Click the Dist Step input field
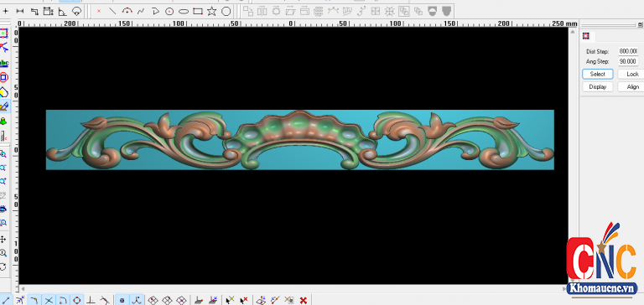Screen dimensions: 644x305 628,51
